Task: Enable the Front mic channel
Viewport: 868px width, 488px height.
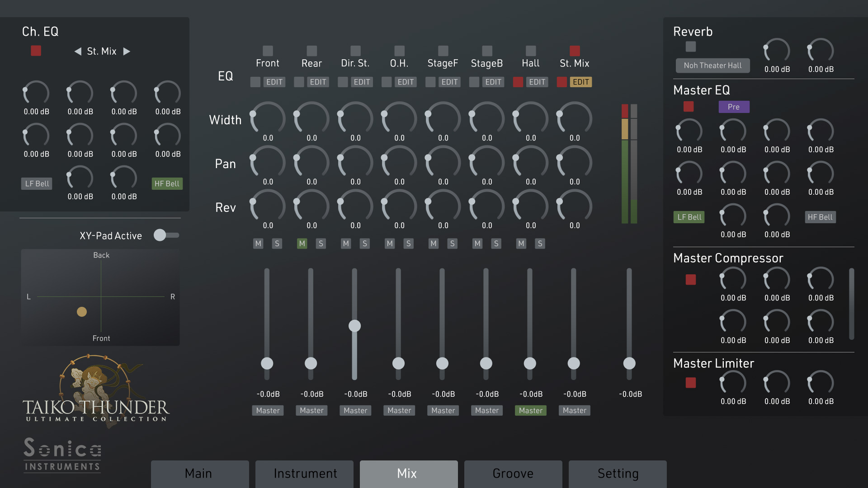Action: tap(268, 50)
